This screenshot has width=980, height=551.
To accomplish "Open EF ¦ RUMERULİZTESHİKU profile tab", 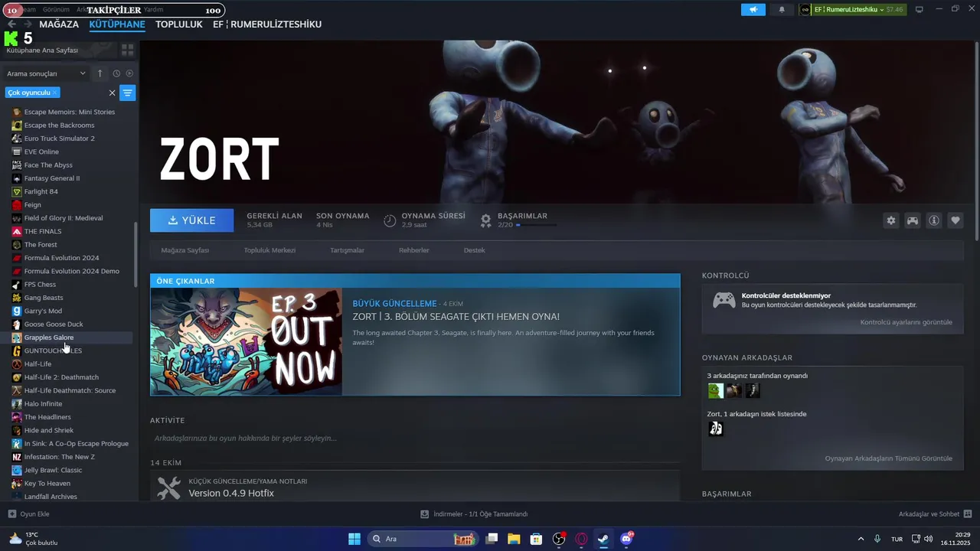I will click(x=267, y=24).
